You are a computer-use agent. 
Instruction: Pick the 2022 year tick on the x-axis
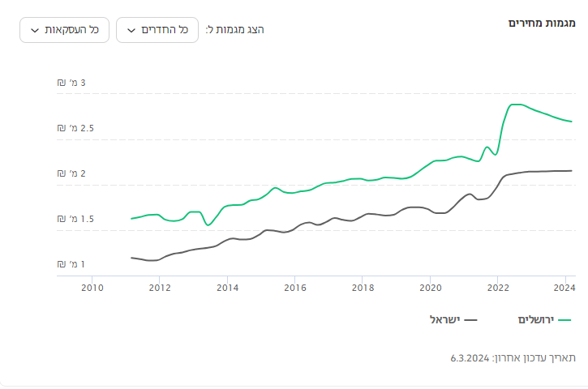(x=499, y=287)
